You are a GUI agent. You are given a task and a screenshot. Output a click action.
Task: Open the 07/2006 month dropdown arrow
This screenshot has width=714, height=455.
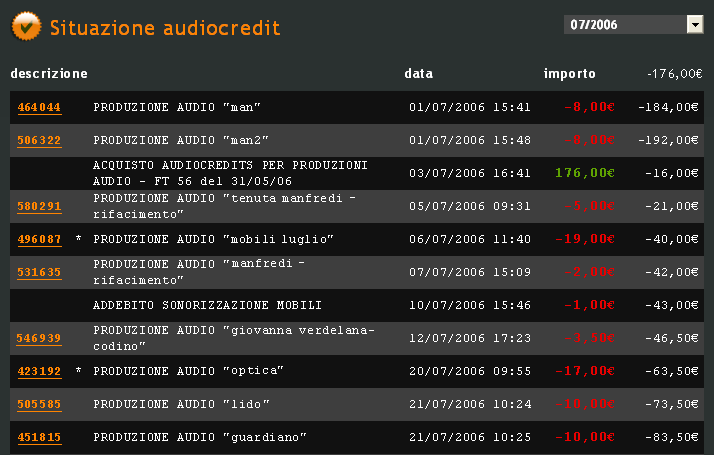tap(695, 25)
